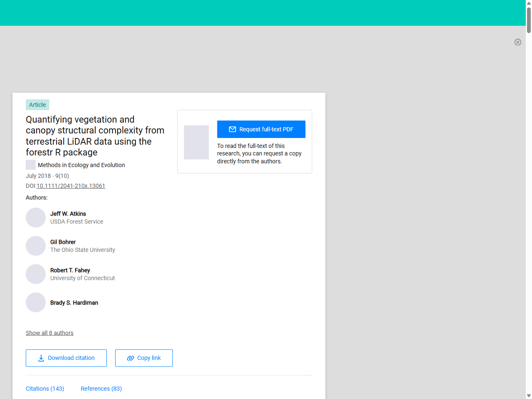This screenshot has height=399, width=532.
Task: Open the Methods in Ecology and Evolution journal link
Action: point(81,165)
